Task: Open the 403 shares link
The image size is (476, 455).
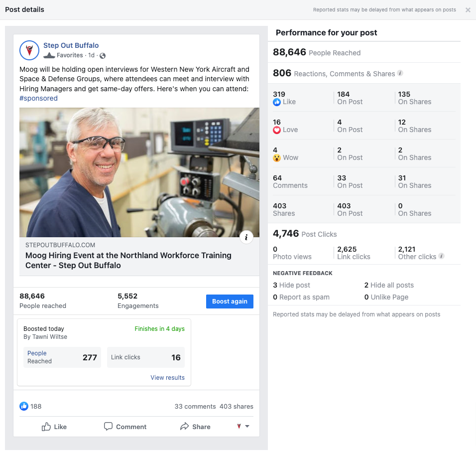Action: click(x=237, y=406)
